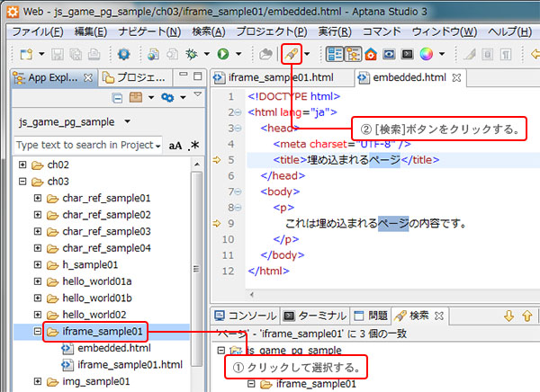The image size is (540, 392).
Task: Click the eye preview toolbar icon
Action: 389,54
